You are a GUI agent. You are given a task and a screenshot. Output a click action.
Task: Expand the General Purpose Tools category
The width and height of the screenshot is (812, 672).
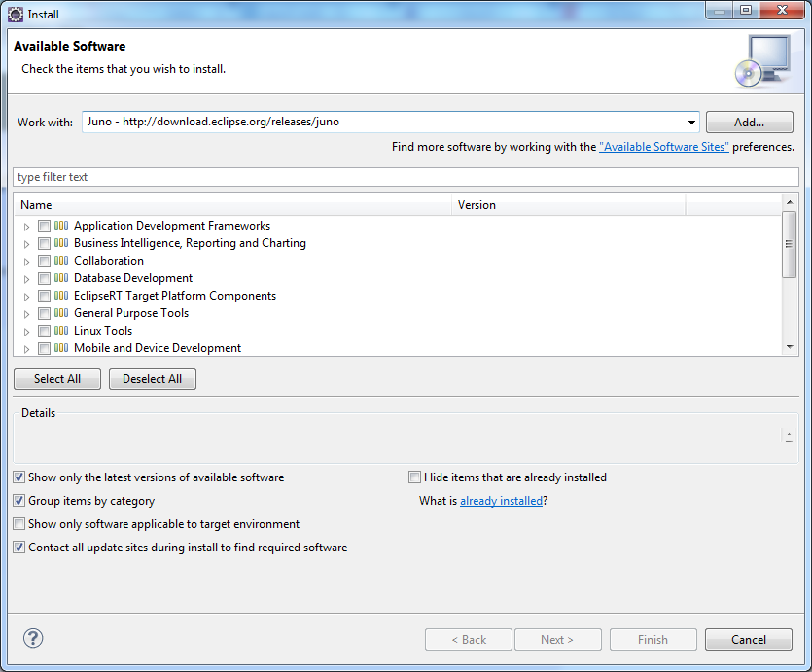(x=26, y=314)
